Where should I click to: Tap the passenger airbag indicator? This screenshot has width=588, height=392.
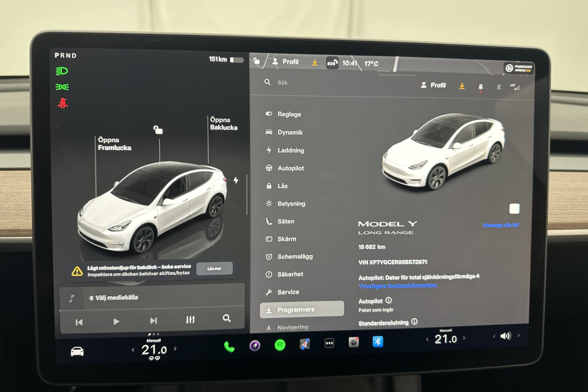click(x=519, y=68)
